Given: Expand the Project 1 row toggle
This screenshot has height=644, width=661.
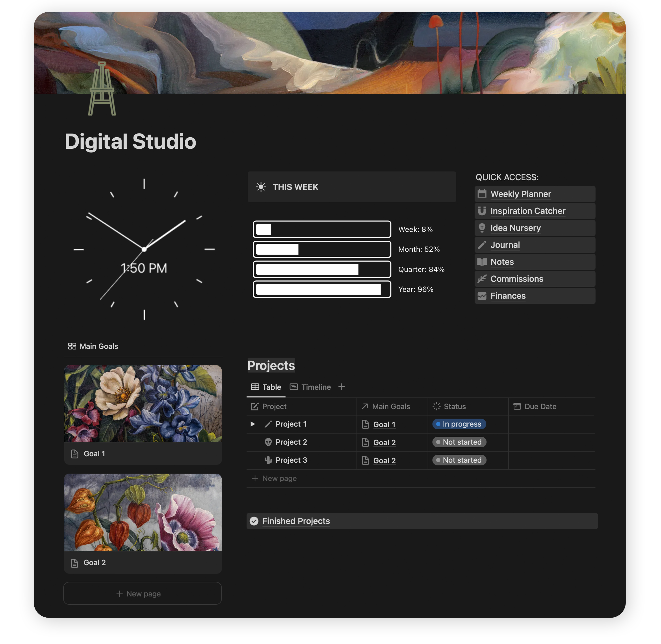Looking at the screenshot, I should [x=253, y=424].
